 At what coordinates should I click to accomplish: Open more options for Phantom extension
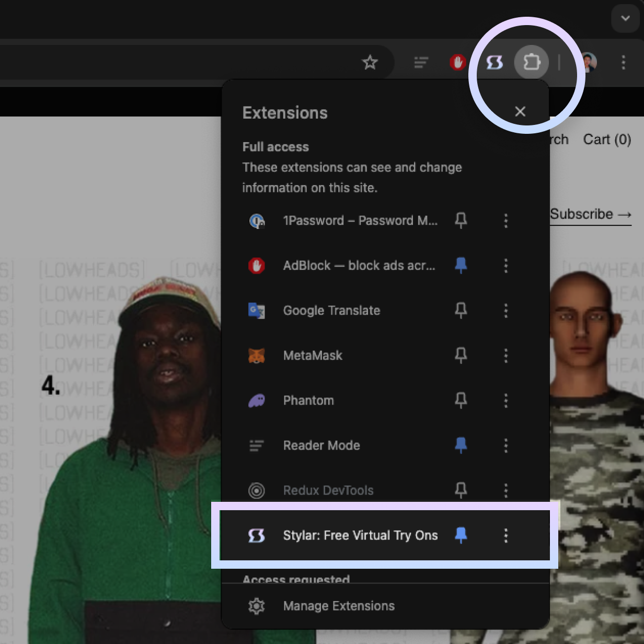[505, 400]
